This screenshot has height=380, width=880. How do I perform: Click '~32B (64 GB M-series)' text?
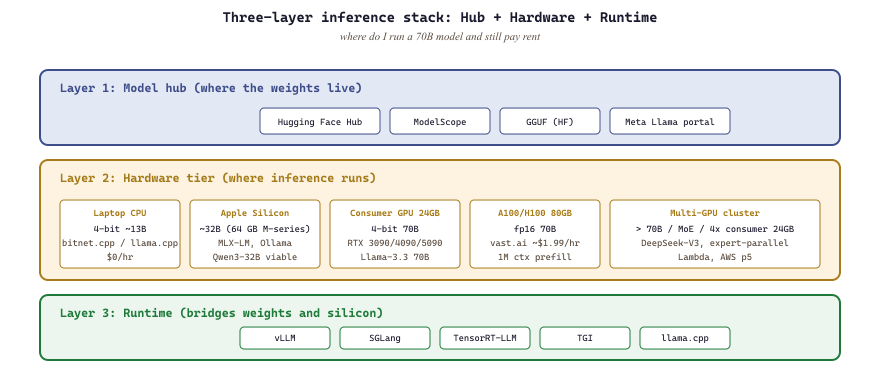255,229
